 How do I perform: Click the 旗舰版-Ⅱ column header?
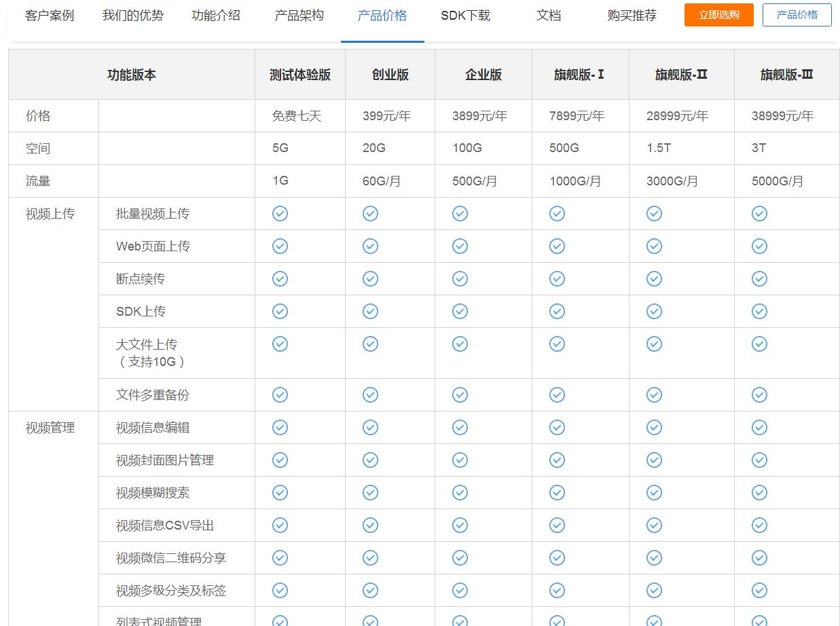682,75
